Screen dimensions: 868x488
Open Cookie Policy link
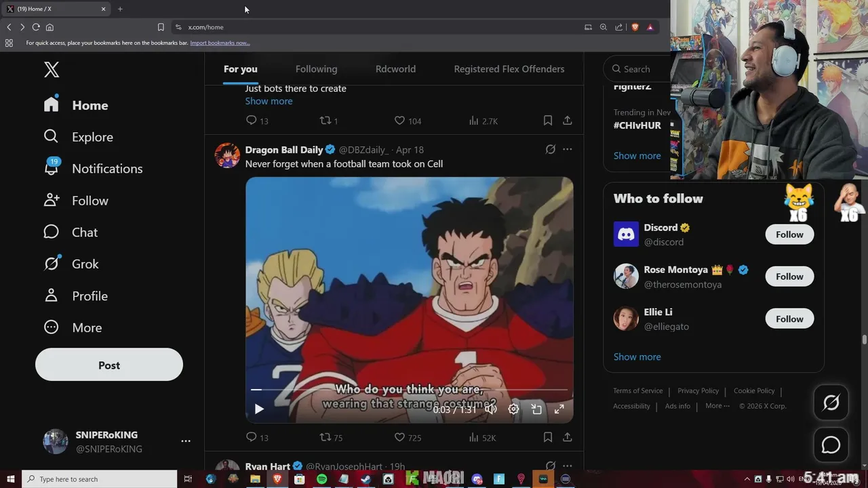coord(754,390)
